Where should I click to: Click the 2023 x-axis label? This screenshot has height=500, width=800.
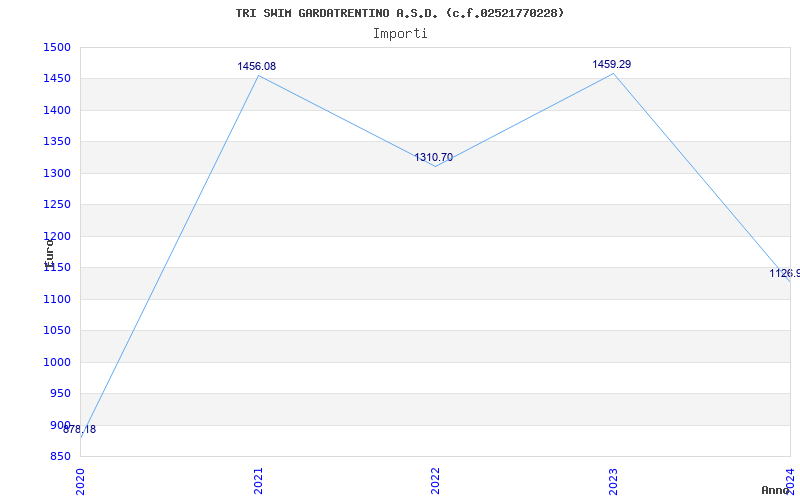tap(613, 481)
